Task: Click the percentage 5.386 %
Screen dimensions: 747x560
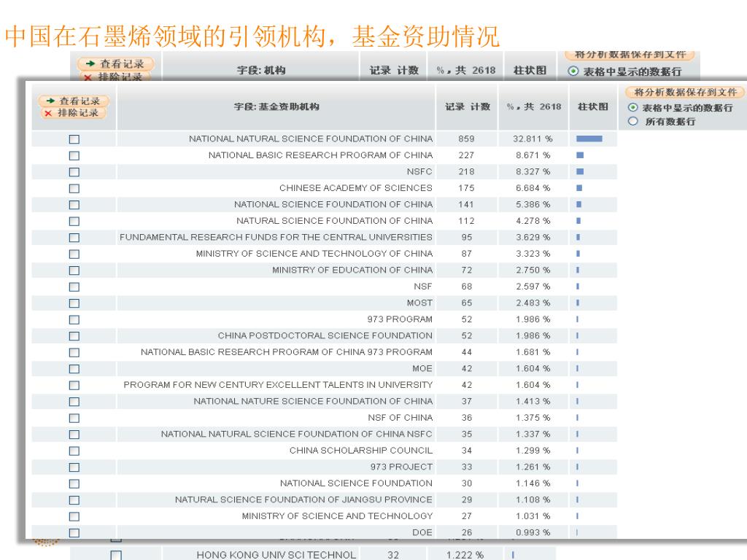Action: coord(533,204)
